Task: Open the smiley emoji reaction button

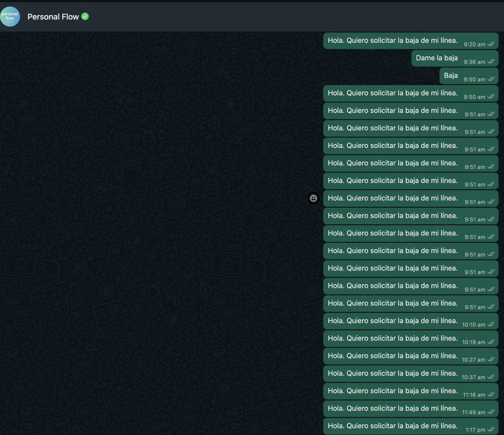Action: pos(313,198)
